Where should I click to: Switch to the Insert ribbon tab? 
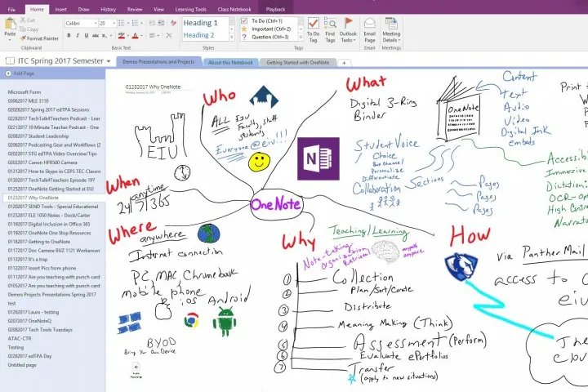point(60,9)
